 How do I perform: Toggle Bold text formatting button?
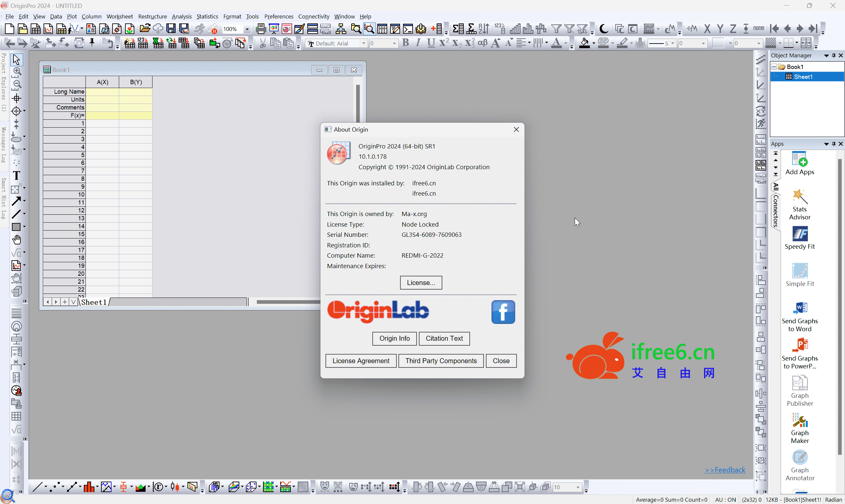(x=405, y=43)
